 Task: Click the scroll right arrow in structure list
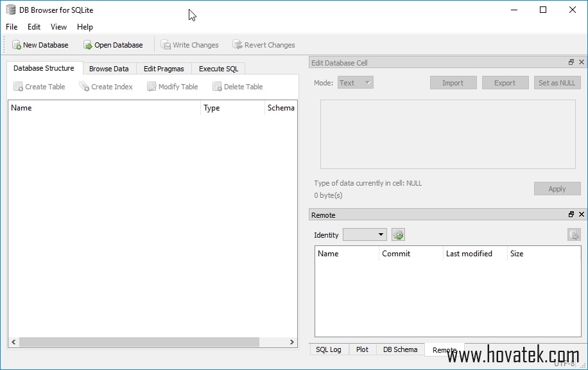pyautogui.click(x=291, y=342)
